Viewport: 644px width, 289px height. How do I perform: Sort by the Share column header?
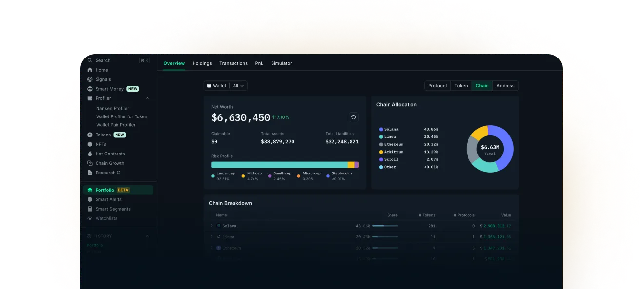[392, 215]
